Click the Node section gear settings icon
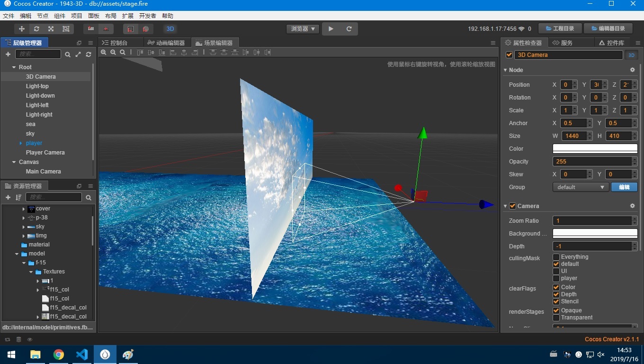 click(x=632, y=70)
